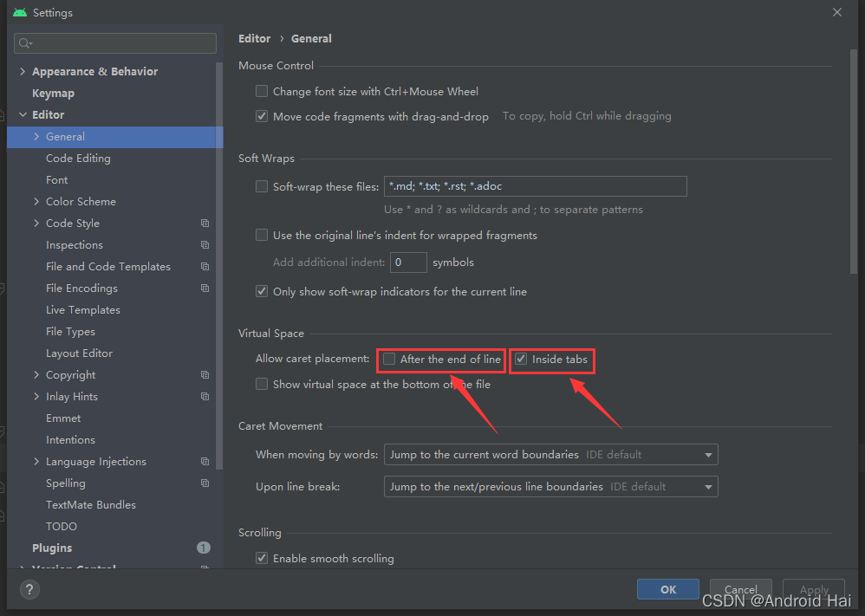Click the Plugins update count badge
This screenshot has height=616, width=865.
203,548
